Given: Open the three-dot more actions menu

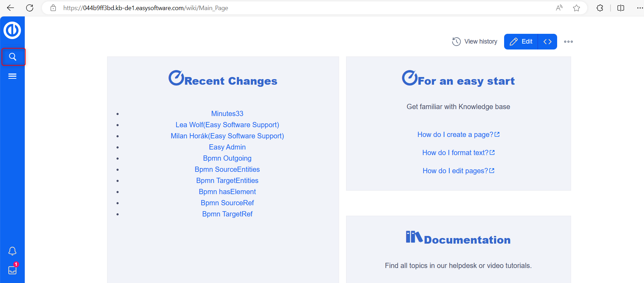Looking at the screenshot, I should tap(568, 42).
